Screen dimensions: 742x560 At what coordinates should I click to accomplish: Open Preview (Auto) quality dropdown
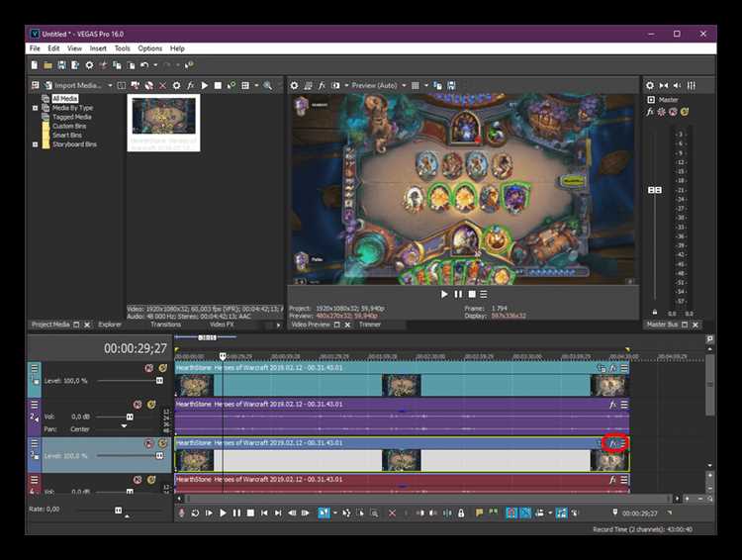point(404,86)
